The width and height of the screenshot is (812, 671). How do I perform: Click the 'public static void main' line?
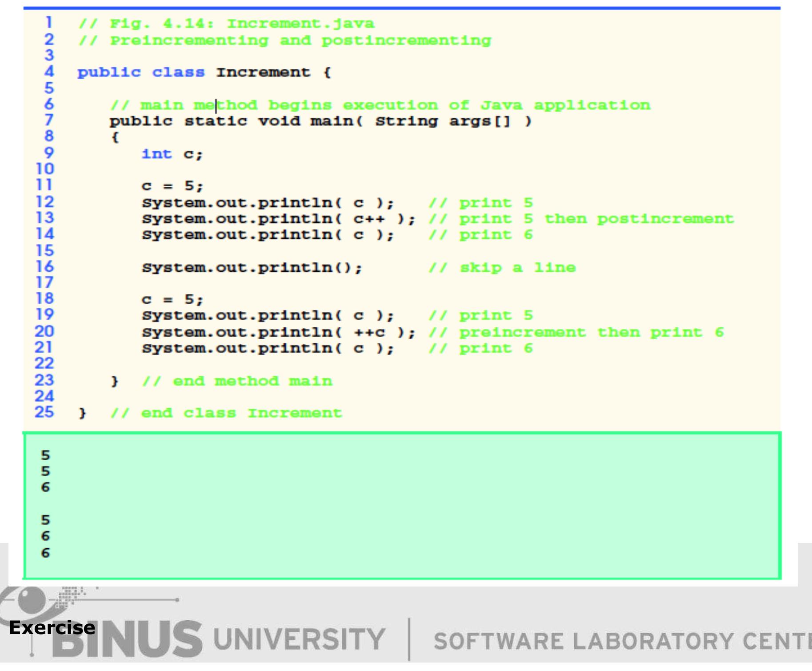tap(320, 121)
